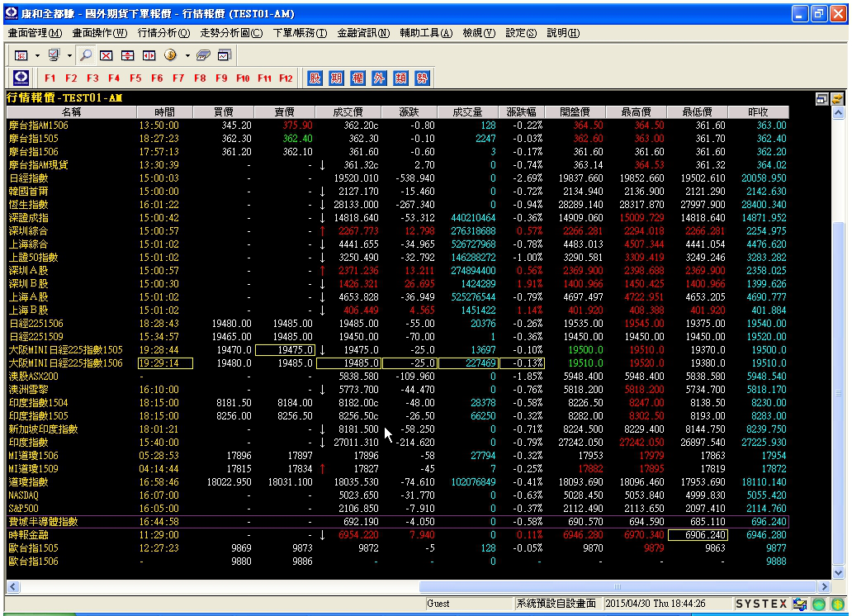
Task: Open the 畫面操作(W) menu
Action: click(100, 33)
